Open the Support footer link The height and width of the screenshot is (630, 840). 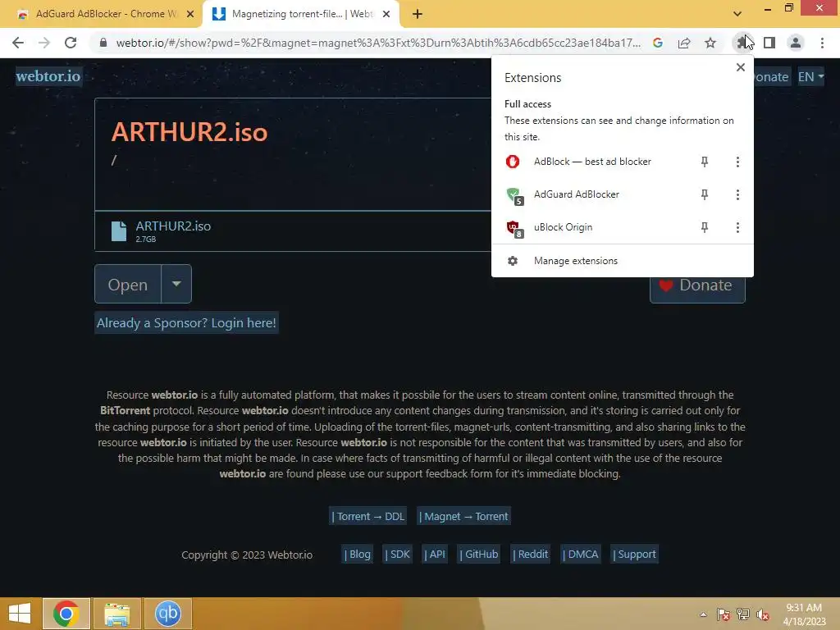(634, 555)
